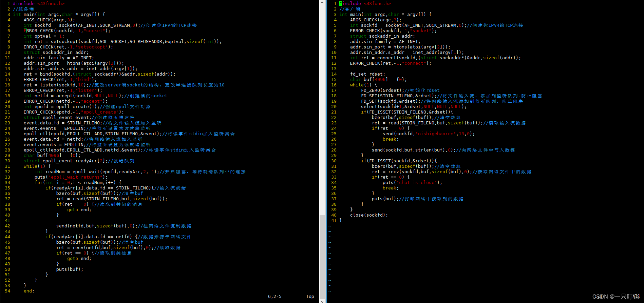The image size is (644, 303).
Task: Click the 'FD_SET(STDIN_FILENO,&rdset);' line
Action: pyautogui.click(x=452, y=96)
